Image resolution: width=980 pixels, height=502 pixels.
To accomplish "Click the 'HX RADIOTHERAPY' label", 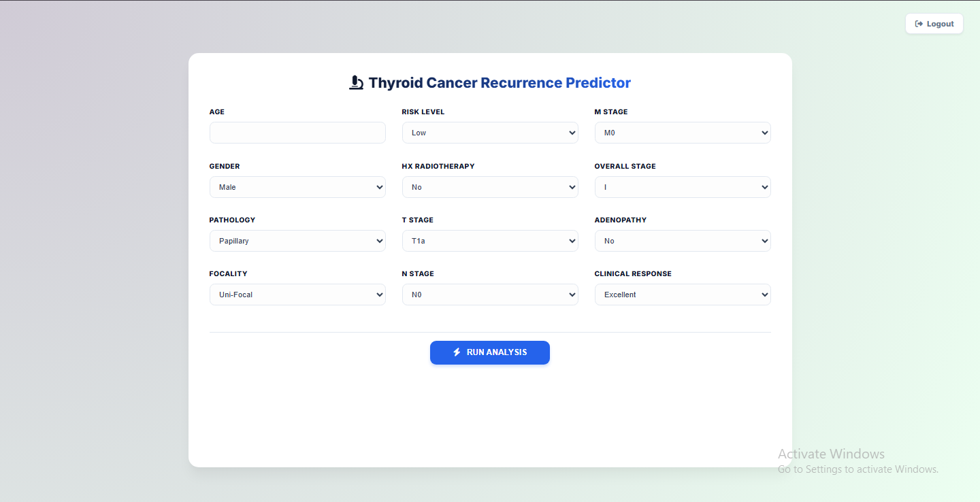I will click(438, 166).
